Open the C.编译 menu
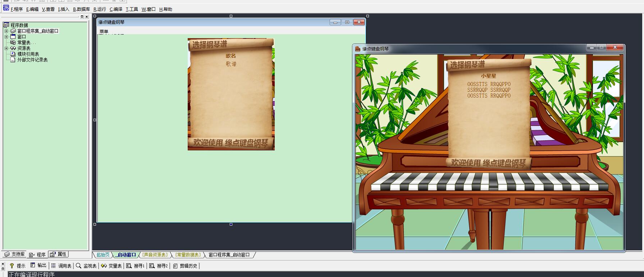The width and height of the screenshot is (644, 277). [x=116, y=9]
